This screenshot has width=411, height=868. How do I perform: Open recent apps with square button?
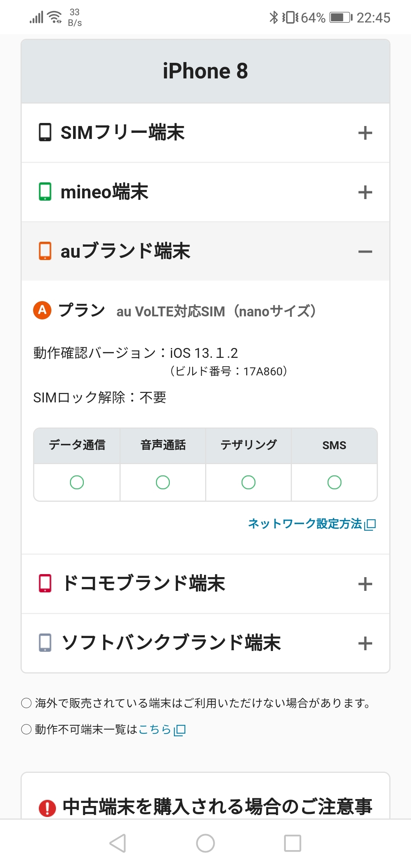(x=293, y=843)
